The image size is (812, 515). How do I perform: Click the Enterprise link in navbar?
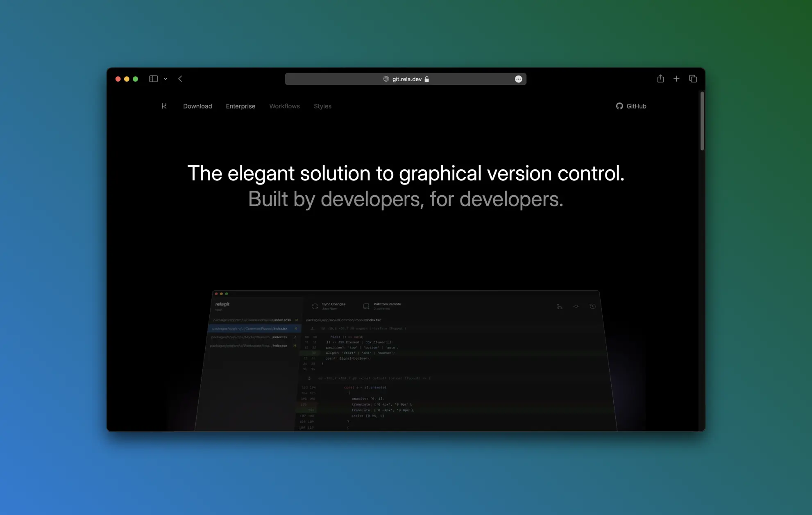240,106
